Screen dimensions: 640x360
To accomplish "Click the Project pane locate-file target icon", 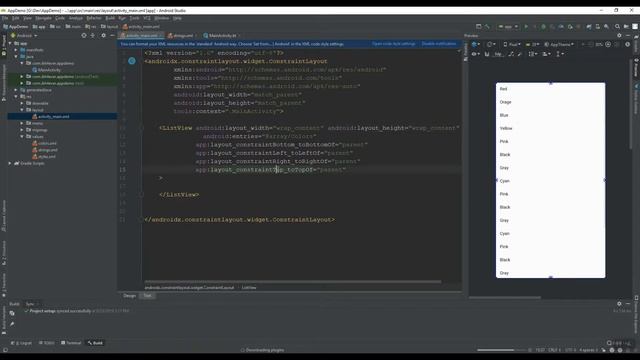I will tap(84, 36).
